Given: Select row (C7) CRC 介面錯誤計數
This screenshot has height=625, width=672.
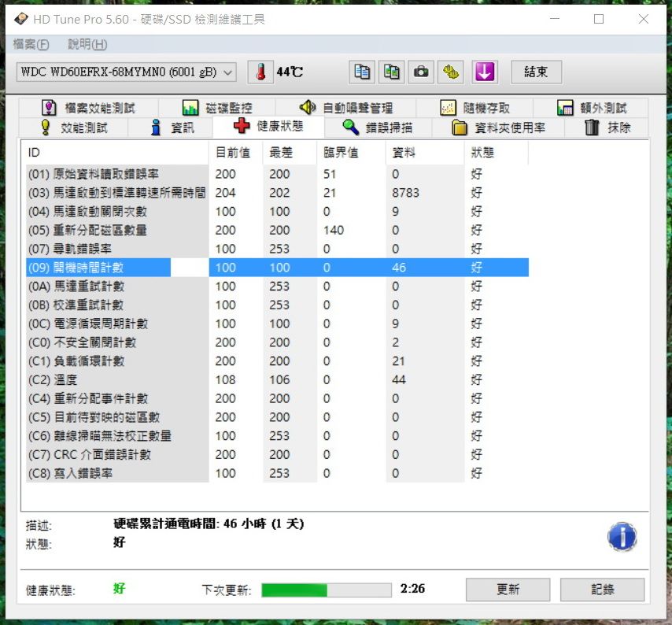Looking at the screenshot, I should click(x=277, y=454).
